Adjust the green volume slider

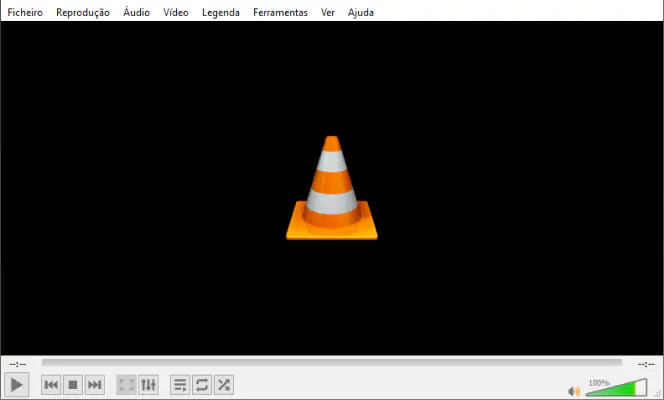tap(617, 388)
